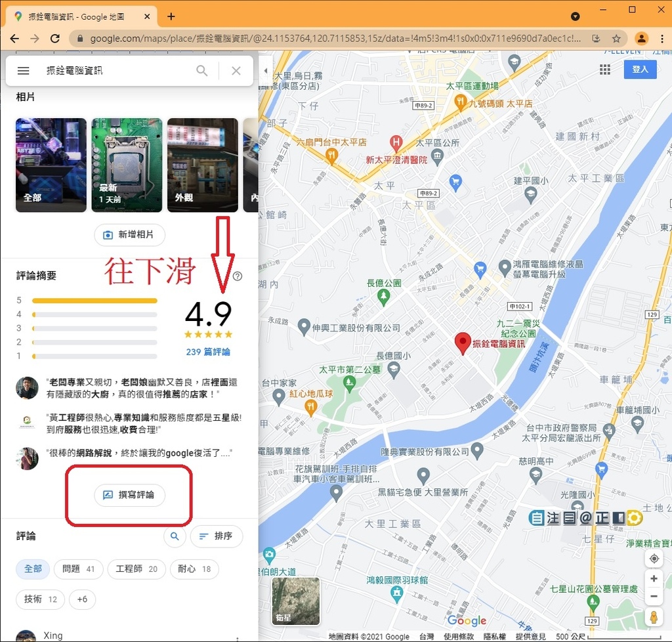Click the 太平區公所 government marker
The image size is (672, 642).
coord(437,157)
